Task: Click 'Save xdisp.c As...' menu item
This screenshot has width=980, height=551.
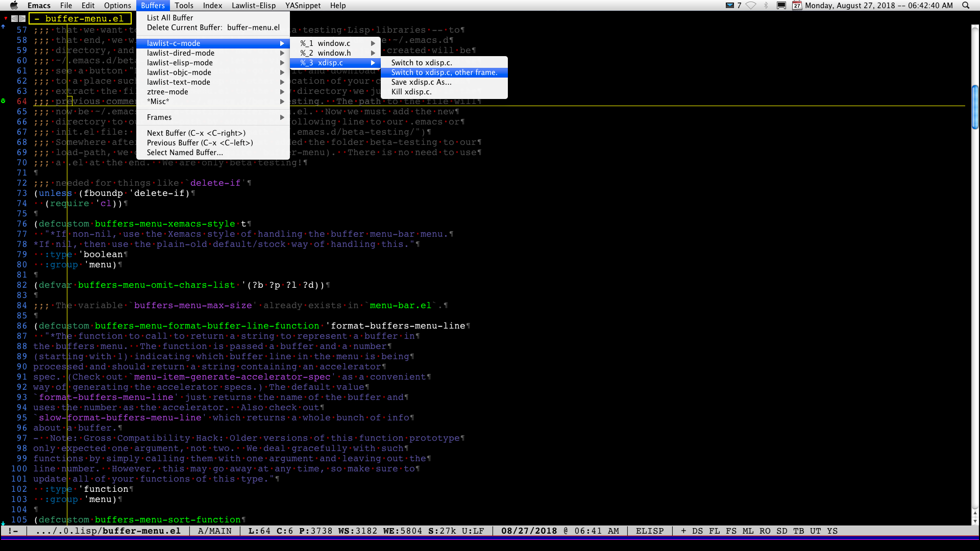Action: click(x=422, y=82)
